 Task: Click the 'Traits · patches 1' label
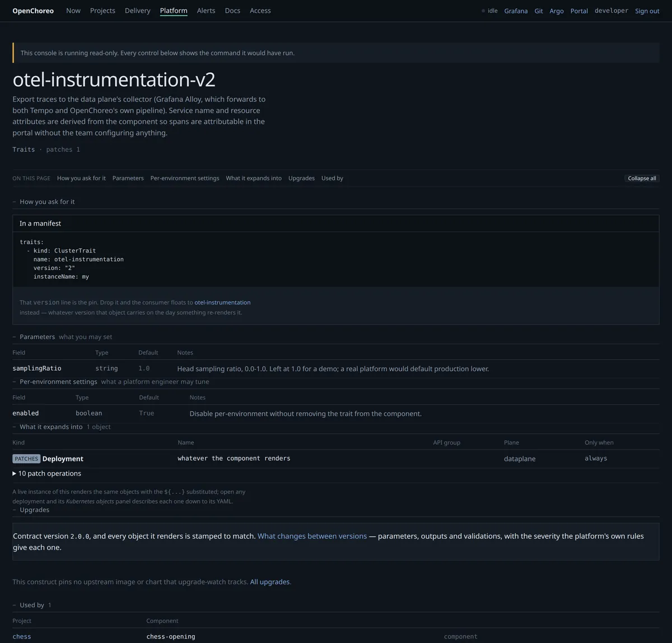coord(46,150)
